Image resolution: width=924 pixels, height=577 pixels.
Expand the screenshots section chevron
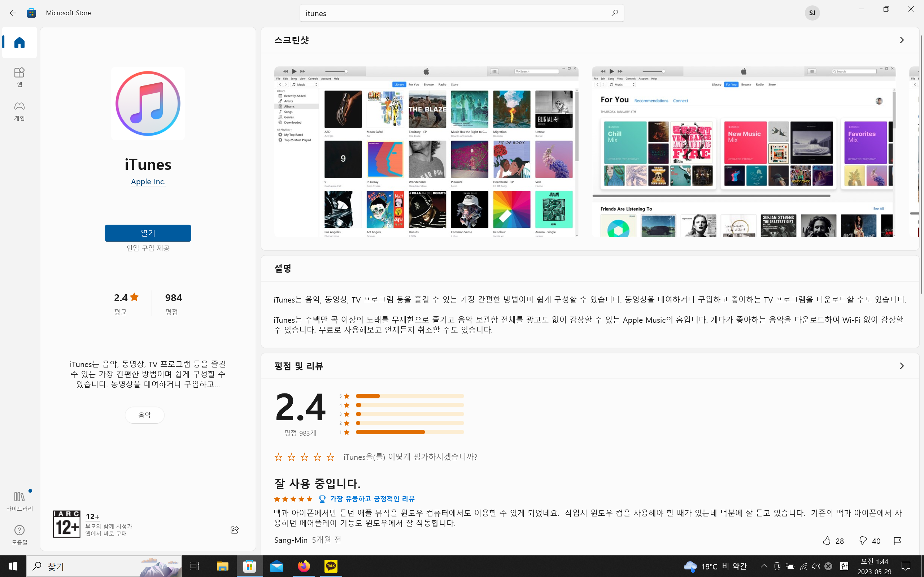coord(902,40)
